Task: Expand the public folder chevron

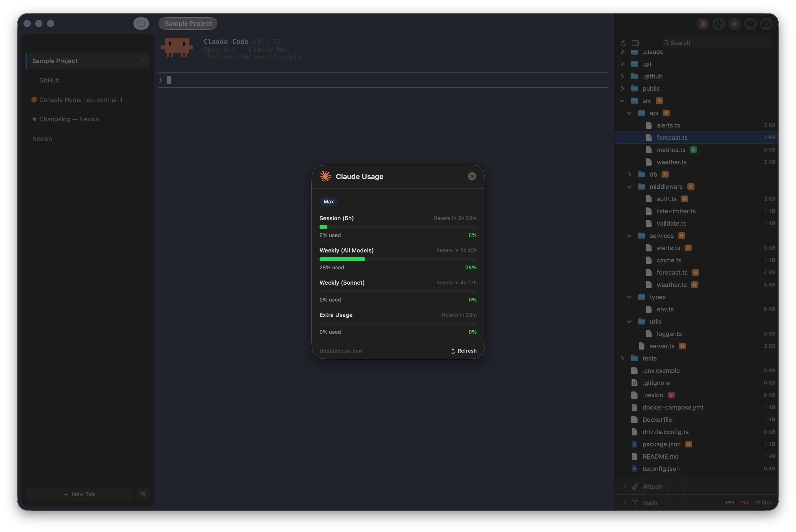Action: click(x=622, y=89)
